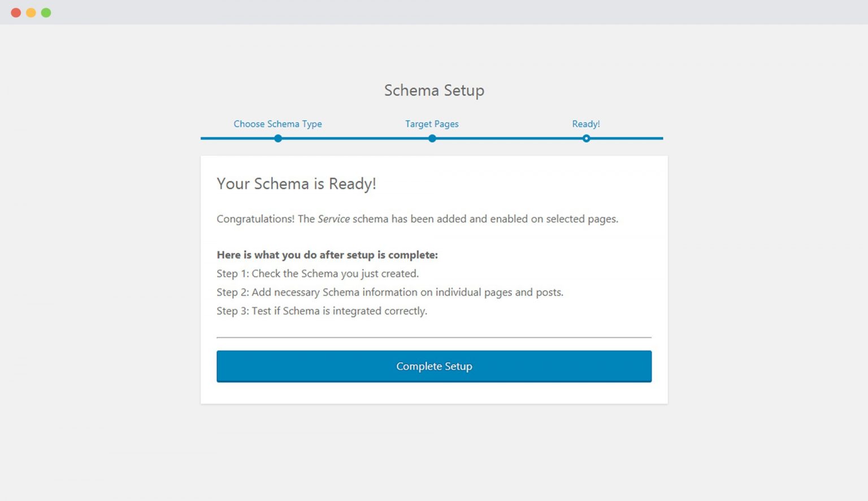Select the Ready! step label
868x501 pixels.
[x=586, y=124]
